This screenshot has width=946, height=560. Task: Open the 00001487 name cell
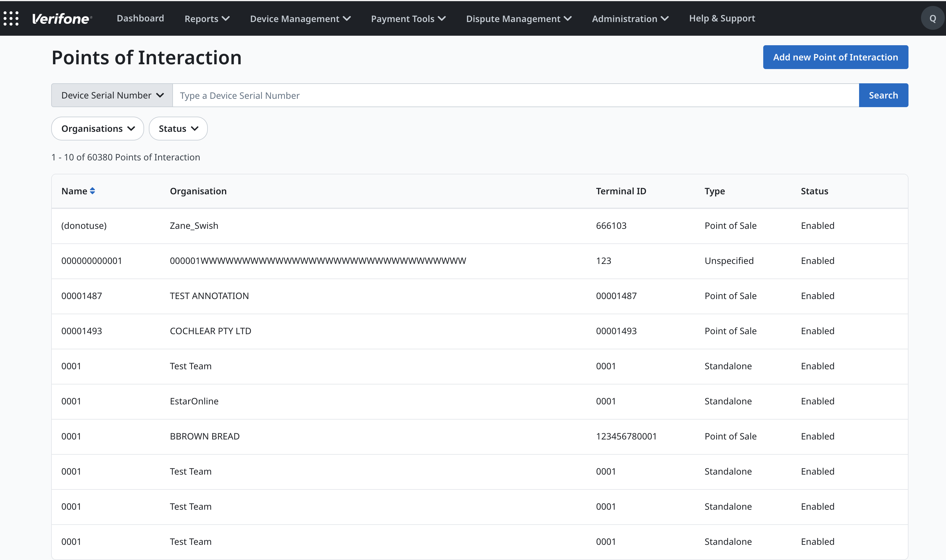(x=82, y=296)
